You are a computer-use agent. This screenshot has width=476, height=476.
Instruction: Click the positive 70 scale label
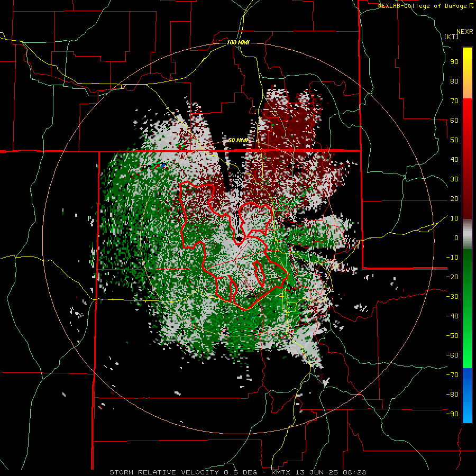(454, 101)
